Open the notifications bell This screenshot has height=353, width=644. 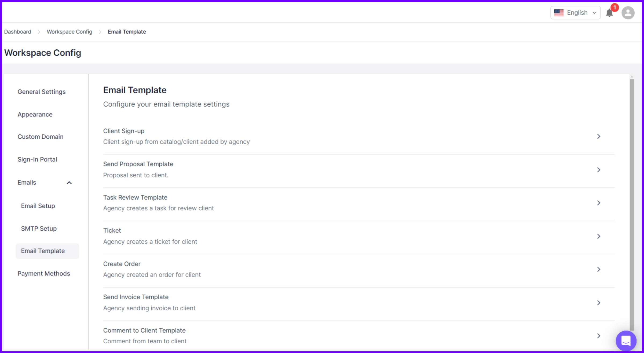pos(609,12)
